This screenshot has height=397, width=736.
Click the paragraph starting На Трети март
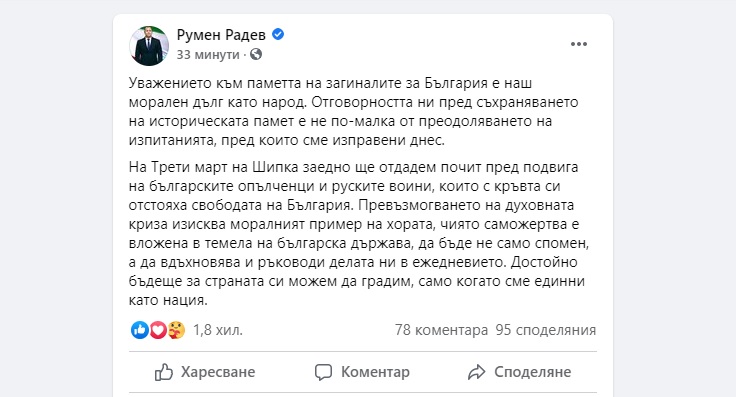click(x=359, y=233)
